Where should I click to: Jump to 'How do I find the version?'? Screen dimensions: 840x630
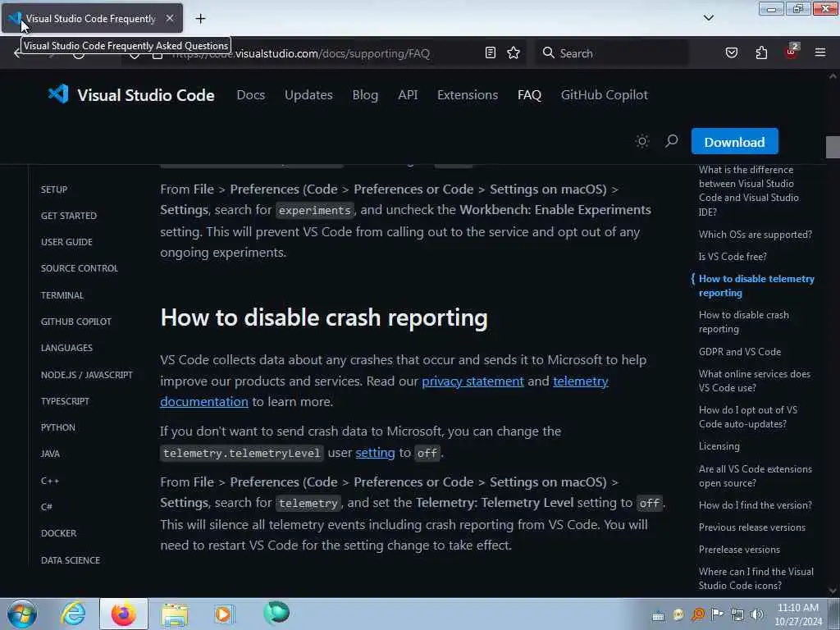tap(755, 505)
